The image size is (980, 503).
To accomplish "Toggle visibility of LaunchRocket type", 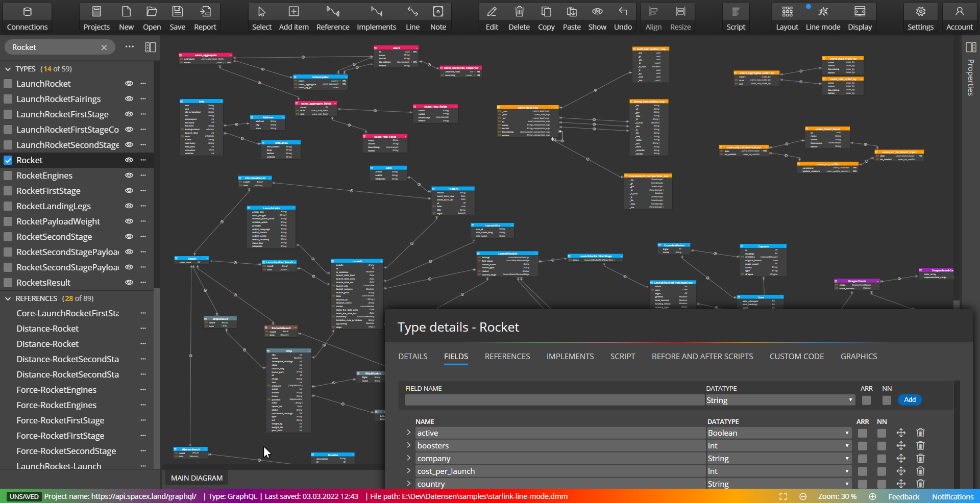I will (129, 84).
